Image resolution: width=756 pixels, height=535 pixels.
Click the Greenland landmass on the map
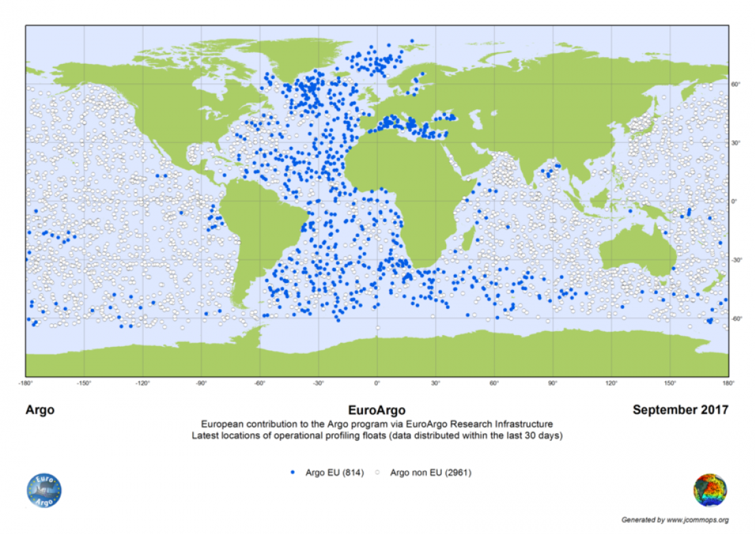click(x=299, y=58)
